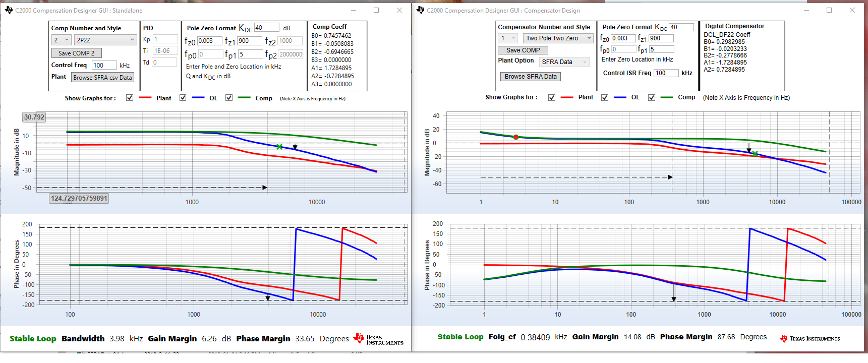The image size is (868, 363).
Task: Click red Plant legend line in Standalone window
Action: pos(145,98)
